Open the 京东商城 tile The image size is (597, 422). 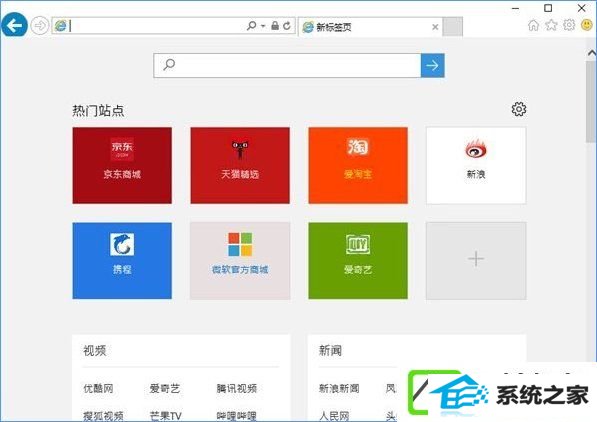122,165
